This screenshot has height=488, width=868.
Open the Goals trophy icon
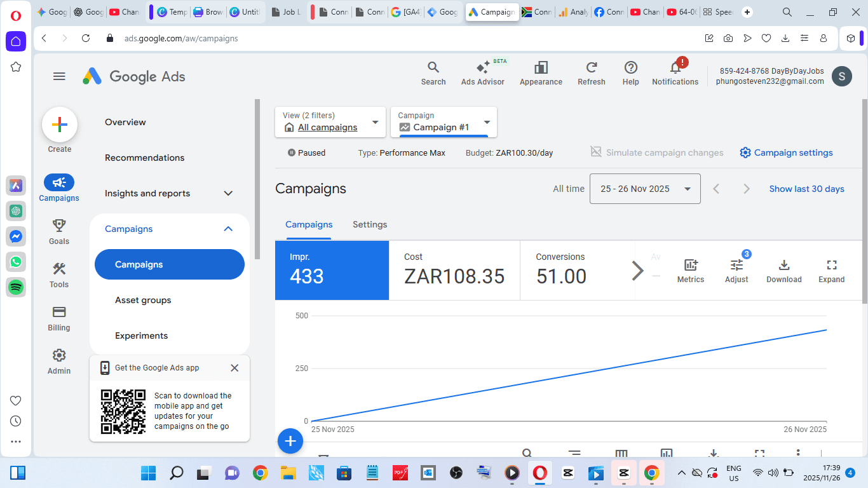(x=59, y=226)
